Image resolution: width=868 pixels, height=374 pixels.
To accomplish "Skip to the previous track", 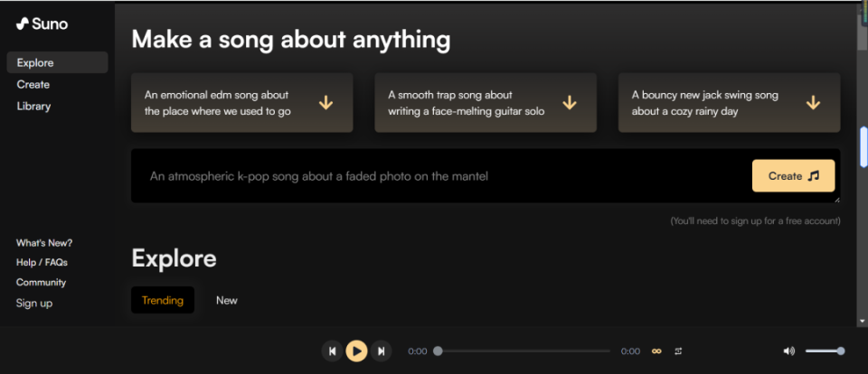I will point(333,351).
